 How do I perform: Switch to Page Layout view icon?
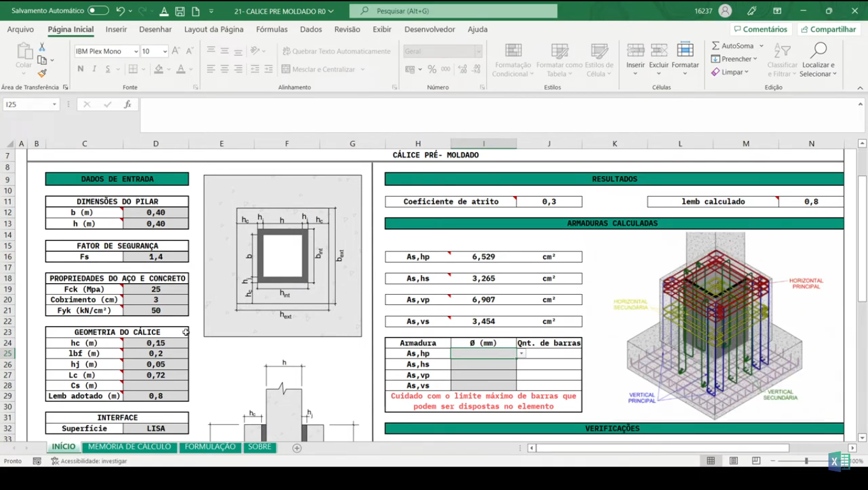733,461
